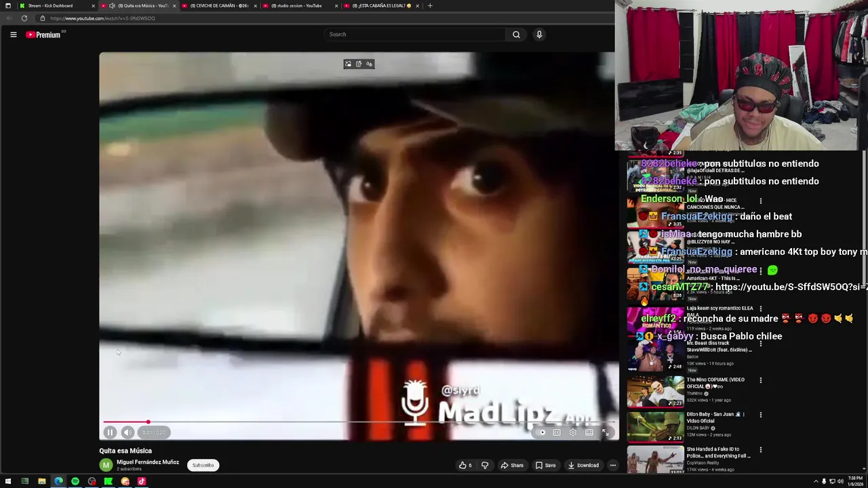The width and height of the screenshot is (868, 488).
Task: Dislike the video with thumbs down
Action: pos(485,466)
